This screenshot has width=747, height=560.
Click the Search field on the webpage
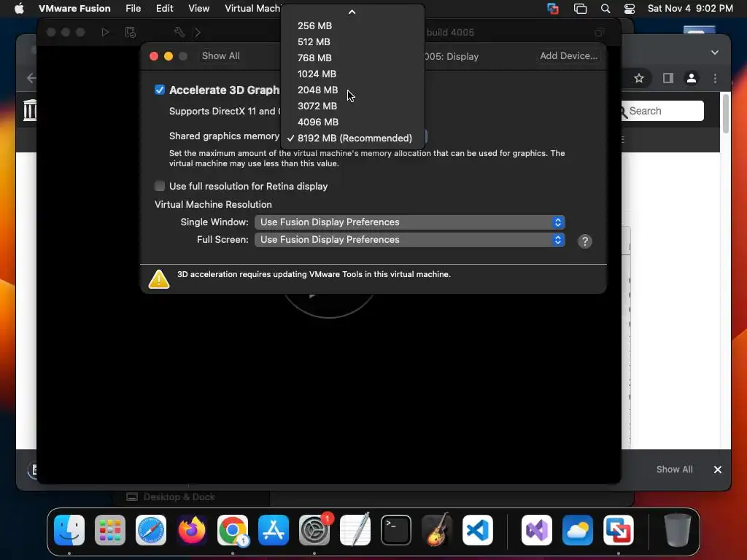[664, 111]
